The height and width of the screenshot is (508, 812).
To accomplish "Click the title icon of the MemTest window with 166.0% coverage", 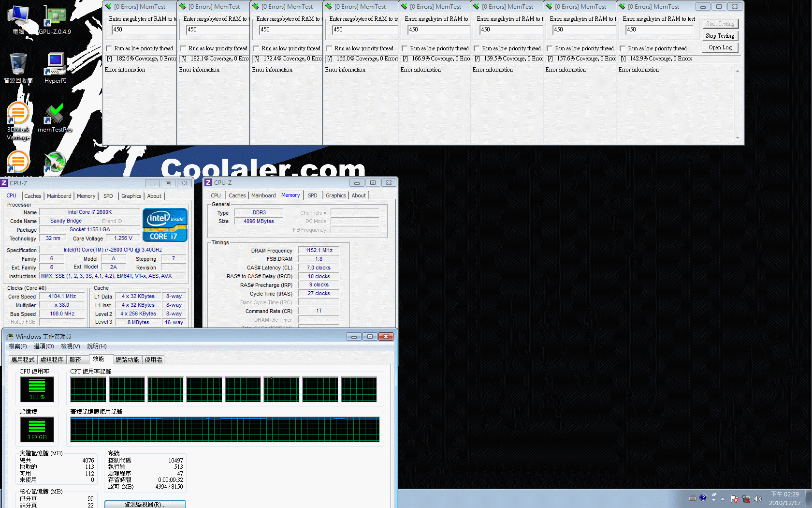I will tap(329, 6).
